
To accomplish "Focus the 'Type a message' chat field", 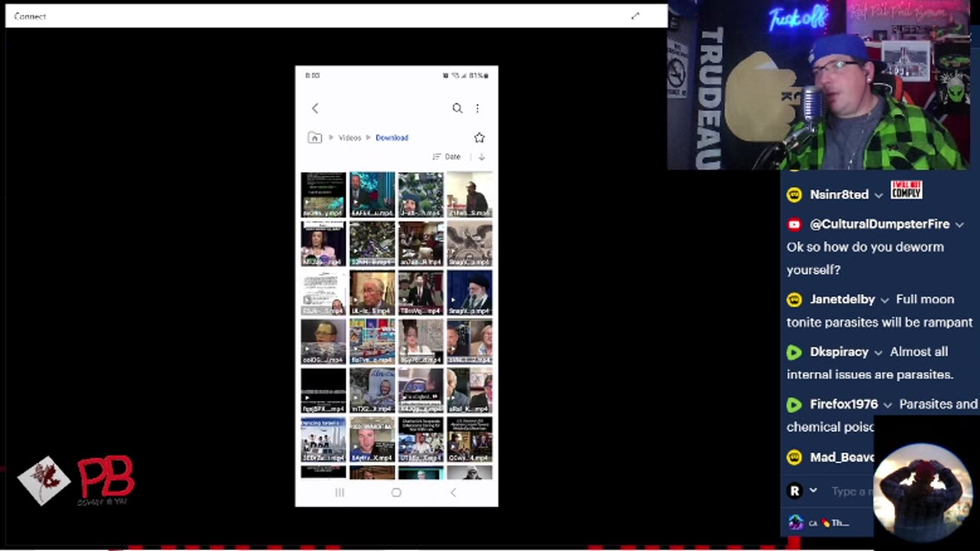I will (x=851, y=491).
